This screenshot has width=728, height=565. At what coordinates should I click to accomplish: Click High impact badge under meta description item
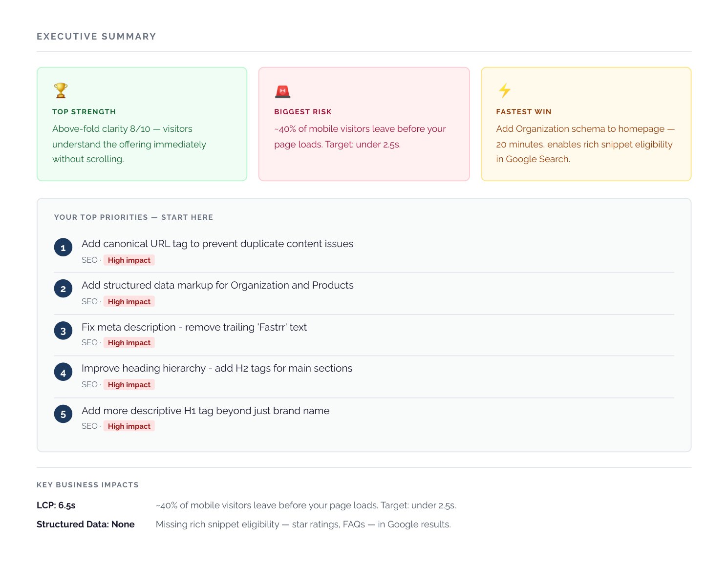pos(129,343)
